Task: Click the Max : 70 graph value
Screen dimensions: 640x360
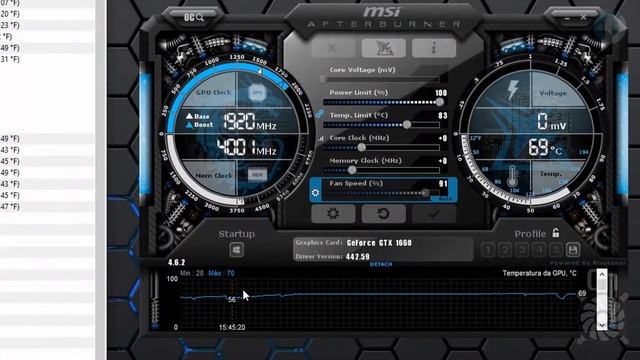Action: 221,273
